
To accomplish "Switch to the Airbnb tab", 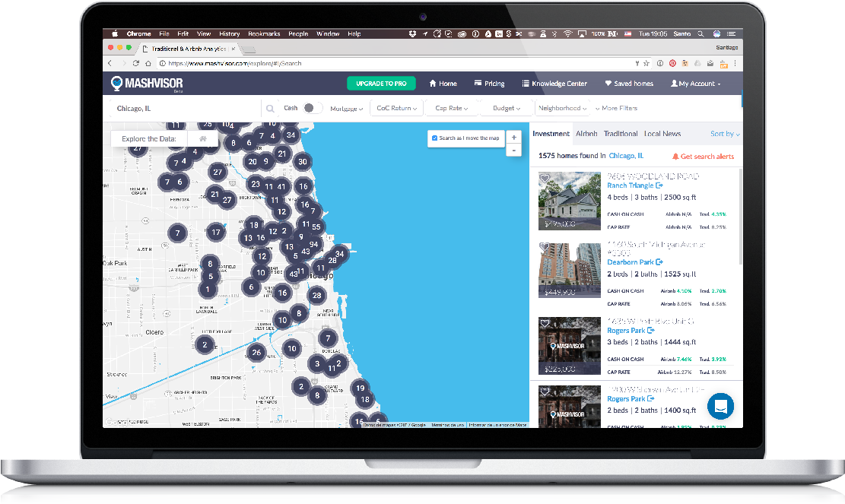I will [x=586, y=134].
